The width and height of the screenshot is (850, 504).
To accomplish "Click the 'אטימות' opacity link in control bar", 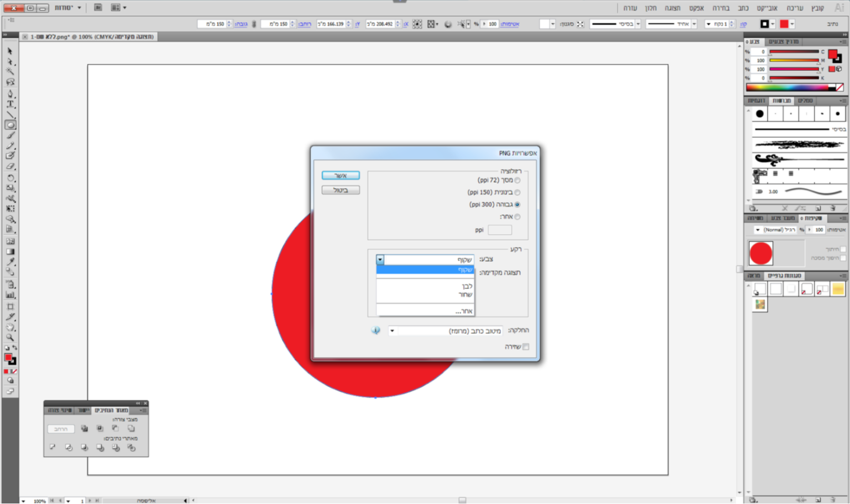I will (x=509, y=24).
